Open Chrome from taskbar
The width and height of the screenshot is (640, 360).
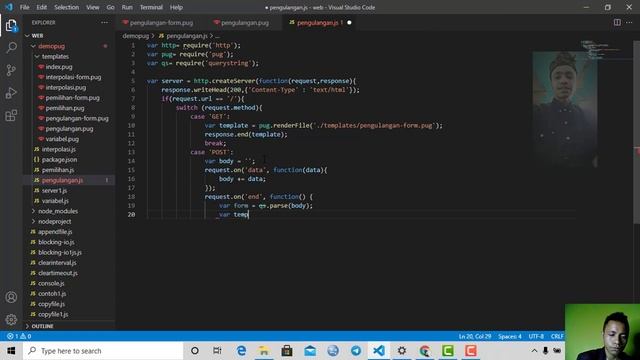425,351
